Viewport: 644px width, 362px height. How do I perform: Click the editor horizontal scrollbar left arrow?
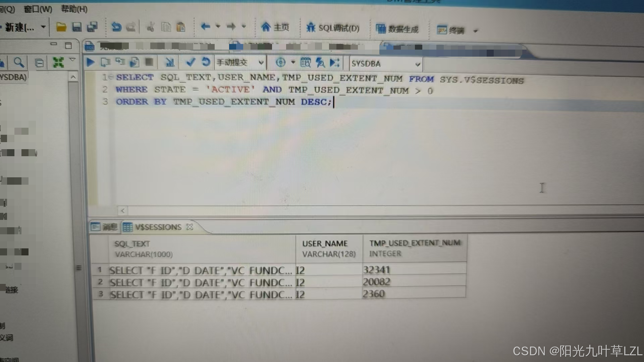click(123, 210)
